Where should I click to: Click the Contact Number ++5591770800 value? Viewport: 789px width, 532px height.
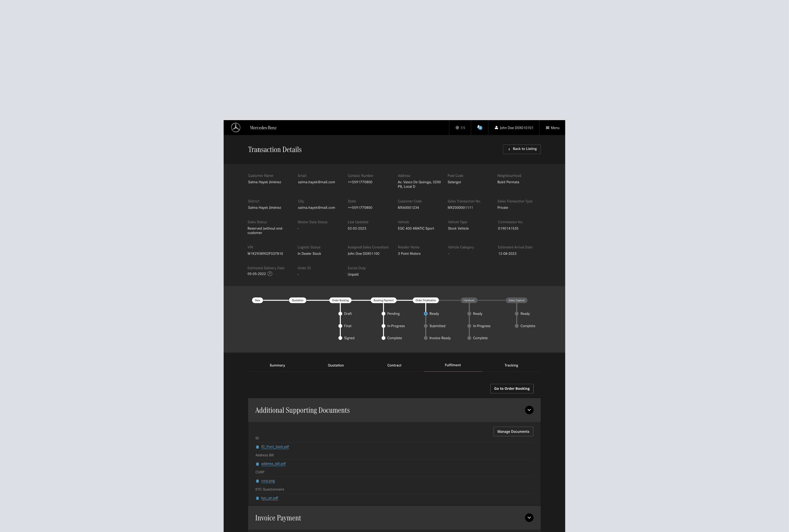click(x=360, y=182)
